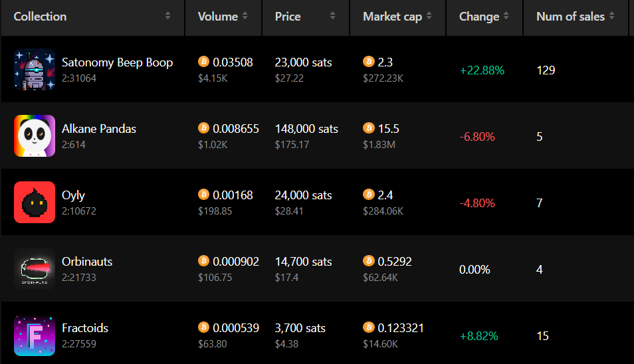Image resolution: width=634 pixels, height=364 pixels.
Task: Click the +8.82% change value
Action: [x=478, y=336]
